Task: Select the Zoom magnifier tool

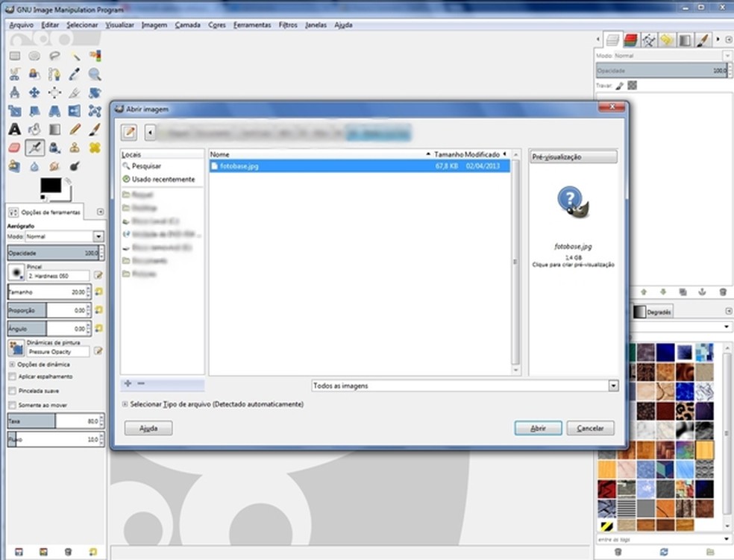Action: click(95, 75)
